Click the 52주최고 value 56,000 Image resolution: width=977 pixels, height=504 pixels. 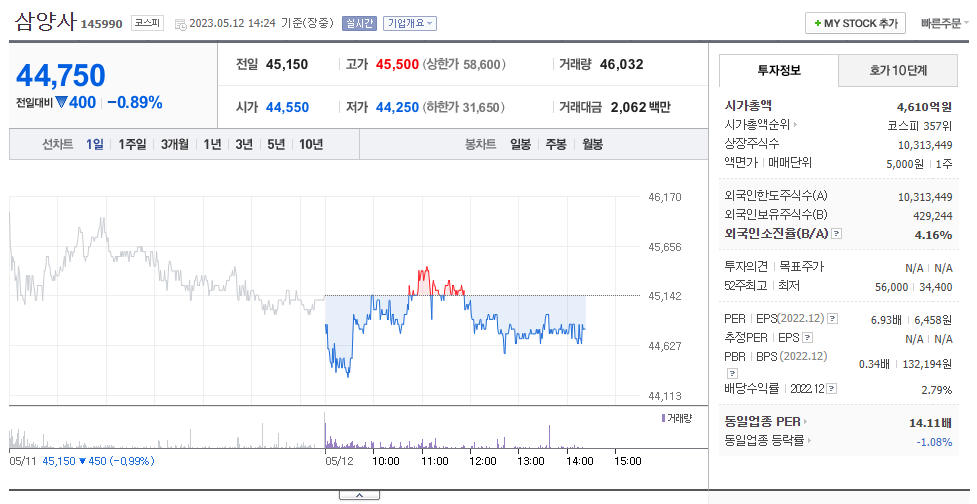coord(892,287)
